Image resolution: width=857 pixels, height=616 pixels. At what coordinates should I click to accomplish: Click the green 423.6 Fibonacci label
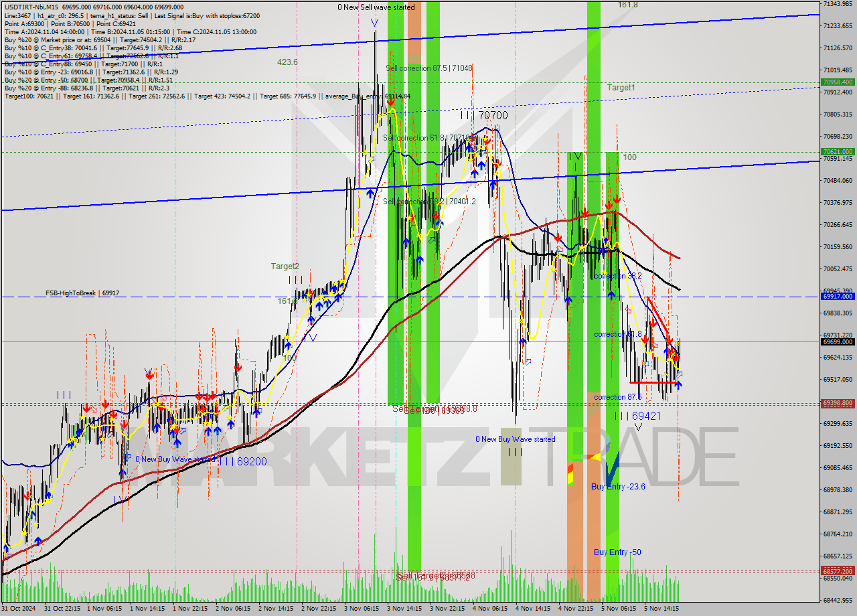[x=288, y=62]
